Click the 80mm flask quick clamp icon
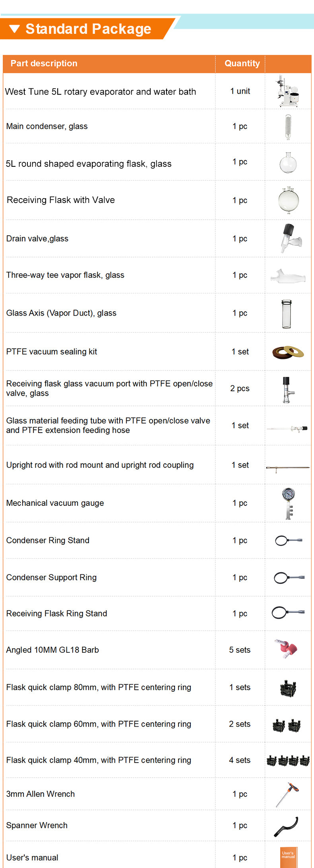 (x=288, y=688)
